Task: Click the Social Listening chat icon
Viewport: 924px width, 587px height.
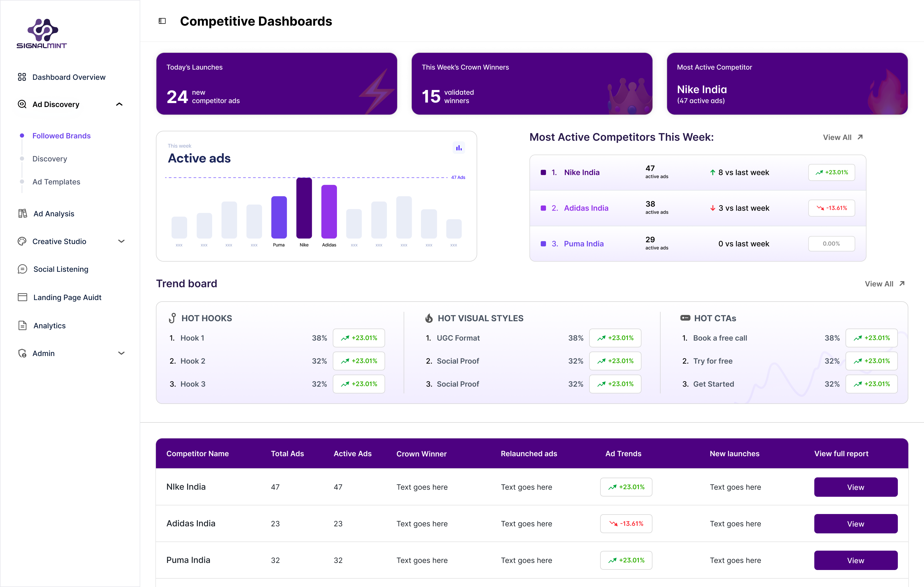Action: pyautogui.click(x=22, y=269)
